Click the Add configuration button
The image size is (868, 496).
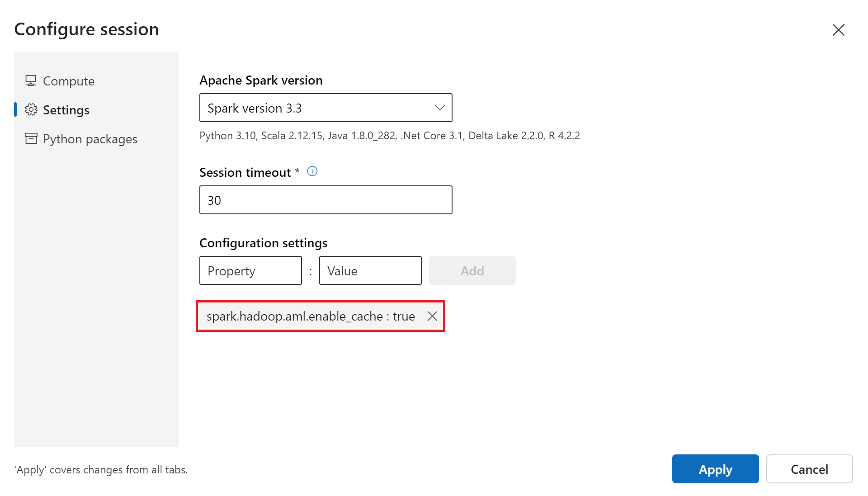pos(472,270)
